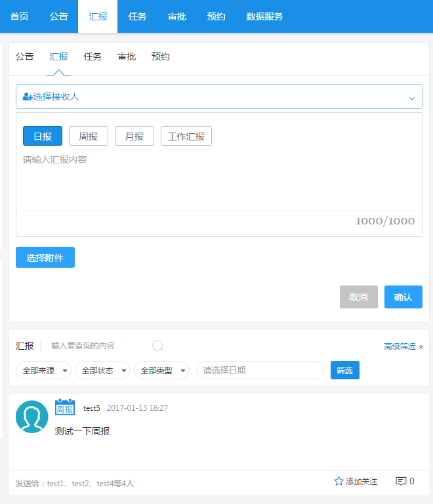Open the comment bubble icon
Screen dimensions: 433x504
(x=401, y=481)
